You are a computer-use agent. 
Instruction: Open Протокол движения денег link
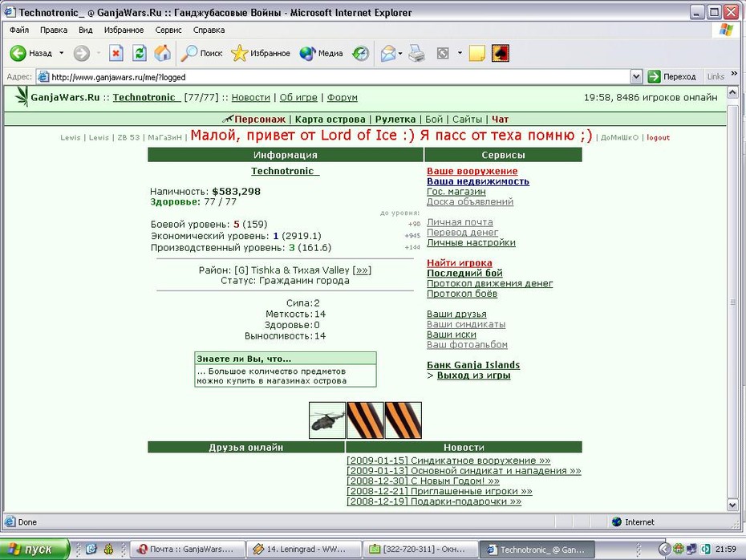(489, 283)
